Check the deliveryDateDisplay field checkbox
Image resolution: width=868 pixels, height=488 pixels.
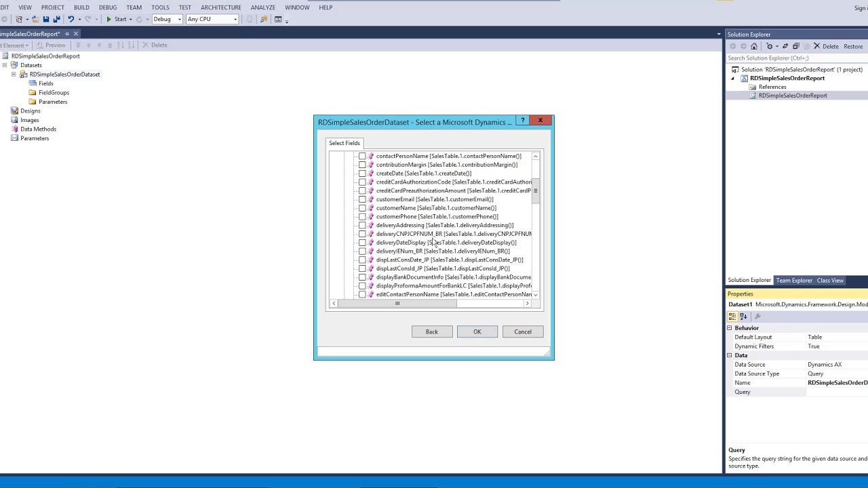click(362, 243)
